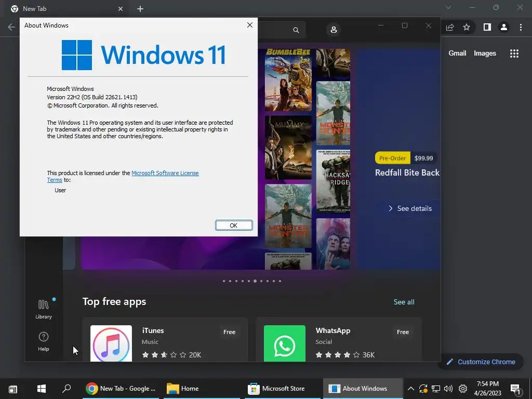The image size is (532, 399).
Task: Select the highlighted carousel page dot
Action: 255,281
